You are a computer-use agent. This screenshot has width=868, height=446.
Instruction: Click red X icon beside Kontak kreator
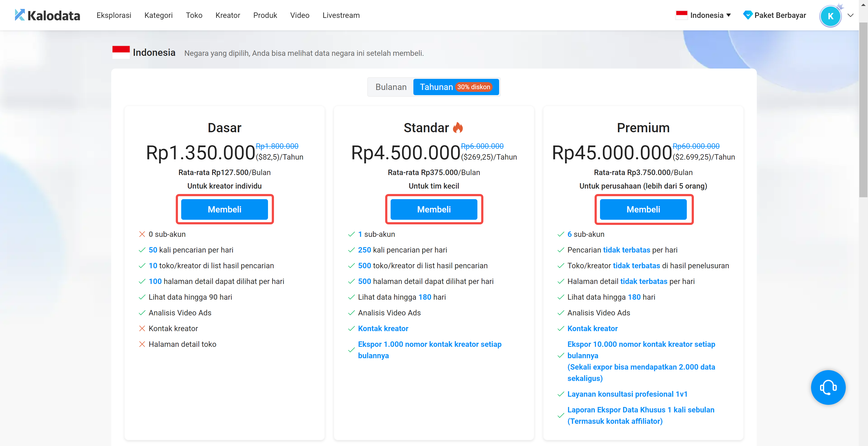pos(142,328)
